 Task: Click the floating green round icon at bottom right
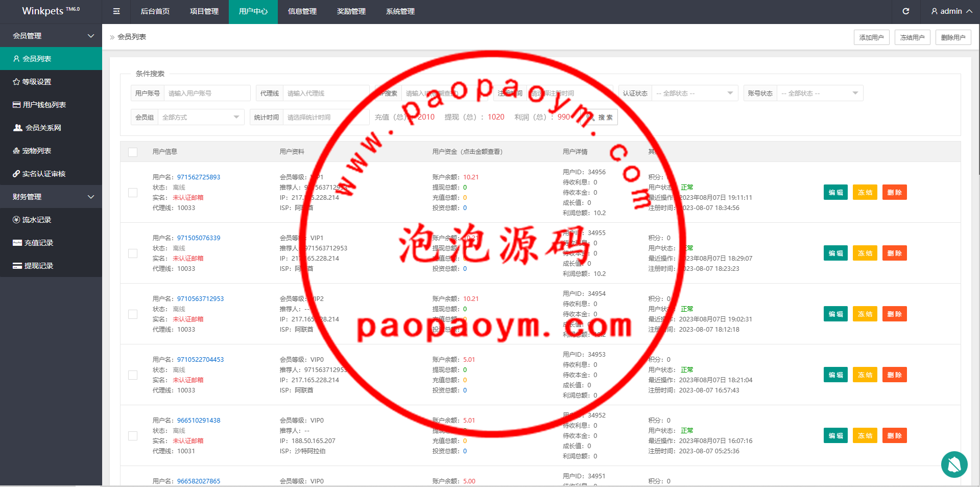pyautogui.click(x=954, y=465)
